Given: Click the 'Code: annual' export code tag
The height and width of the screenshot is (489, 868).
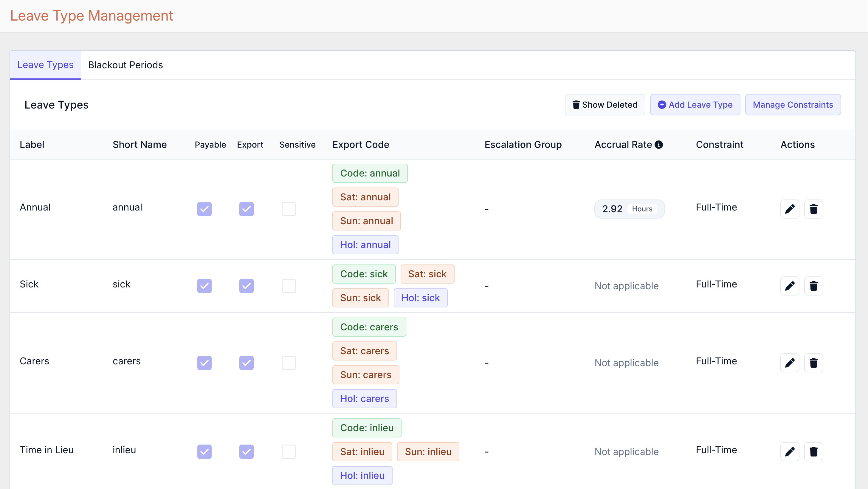Looking at the screenshot, I should 370,173.
